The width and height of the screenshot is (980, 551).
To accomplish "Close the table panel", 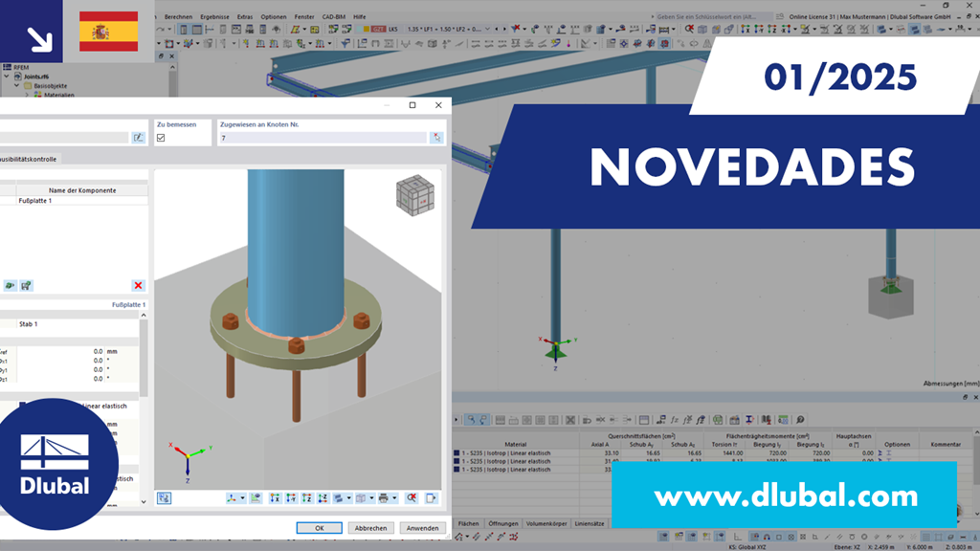I will tap(975, 397).
